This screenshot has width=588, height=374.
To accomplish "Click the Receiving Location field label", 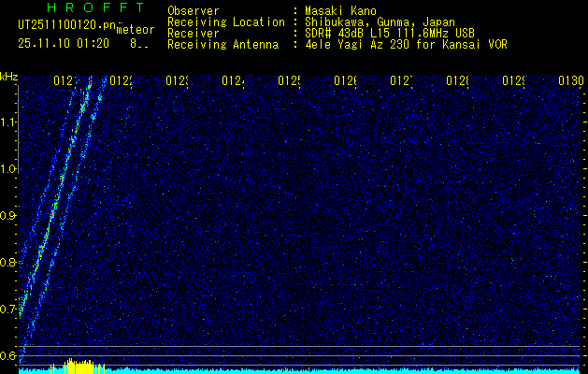I will [x=226, y=22].
